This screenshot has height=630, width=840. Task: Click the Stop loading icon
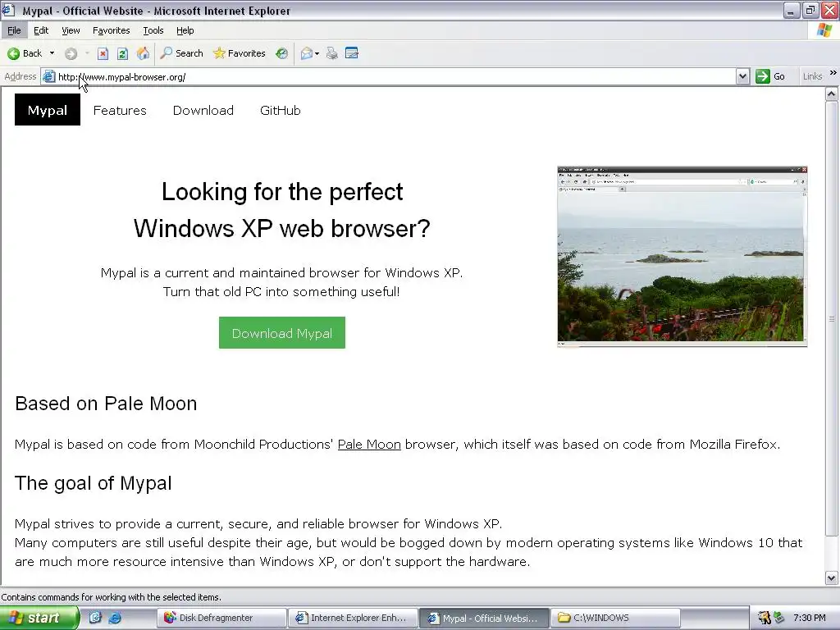click(x=103, y=53)
